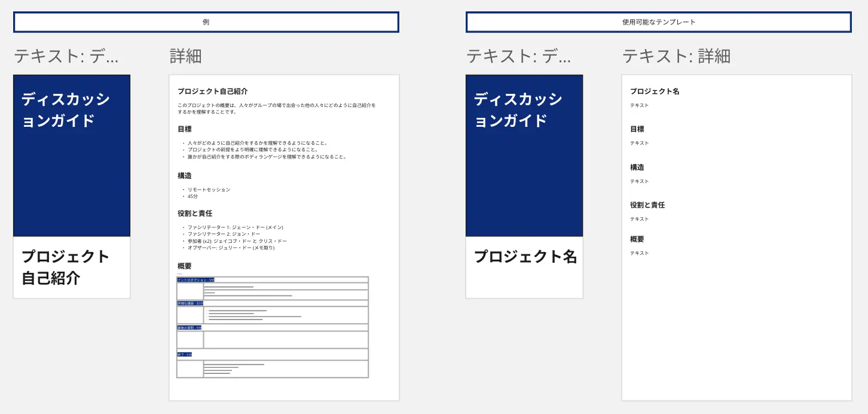Screen dimensions: 868x414
Task: Click the 例 section header bar
Action: click(x=206, y=22)
